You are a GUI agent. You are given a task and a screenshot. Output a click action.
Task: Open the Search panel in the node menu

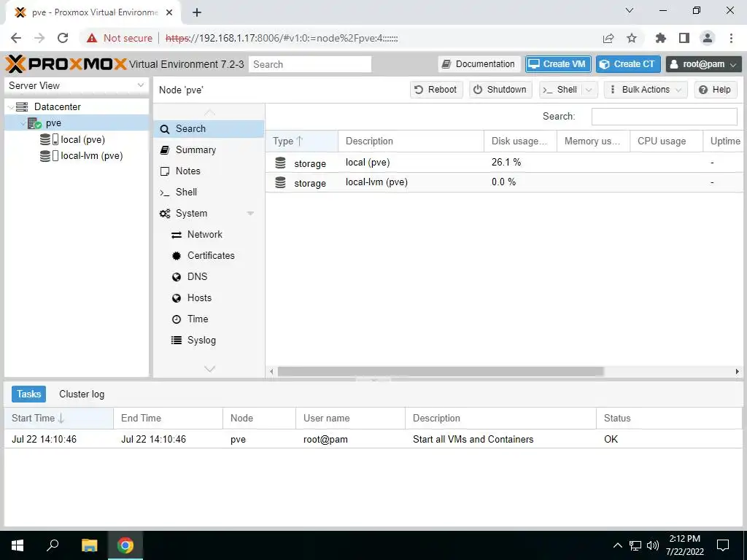click(208, 128)
